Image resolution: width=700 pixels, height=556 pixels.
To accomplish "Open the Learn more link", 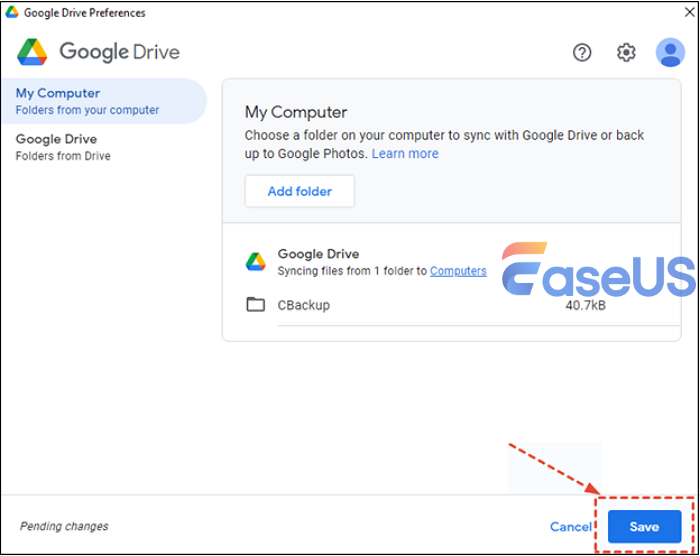I will point(405,154).
